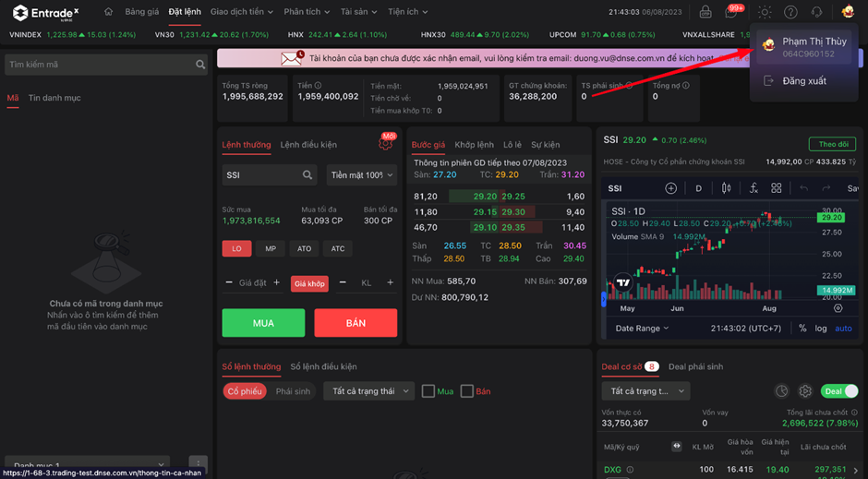Image resolution: width=868 pixels, height=479 pixels.
Task: Switch theme using the sun icon
Action: [x=765, y=12]
